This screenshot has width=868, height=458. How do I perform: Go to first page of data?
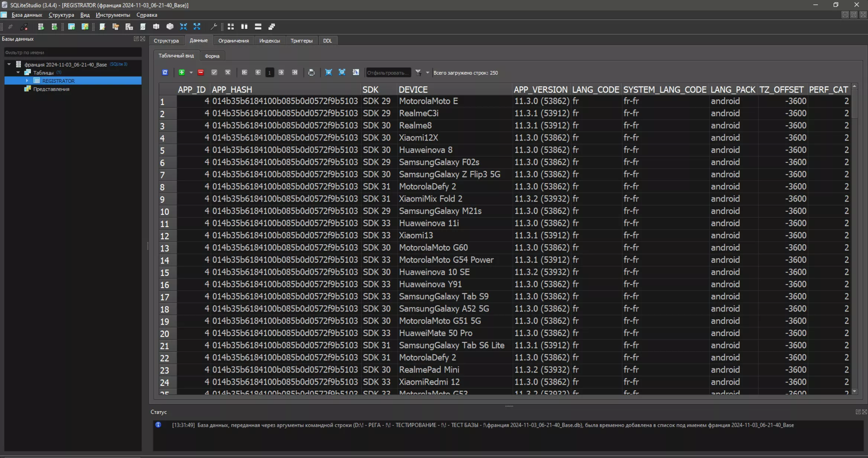pyautogui.click(x=244, y=72)
